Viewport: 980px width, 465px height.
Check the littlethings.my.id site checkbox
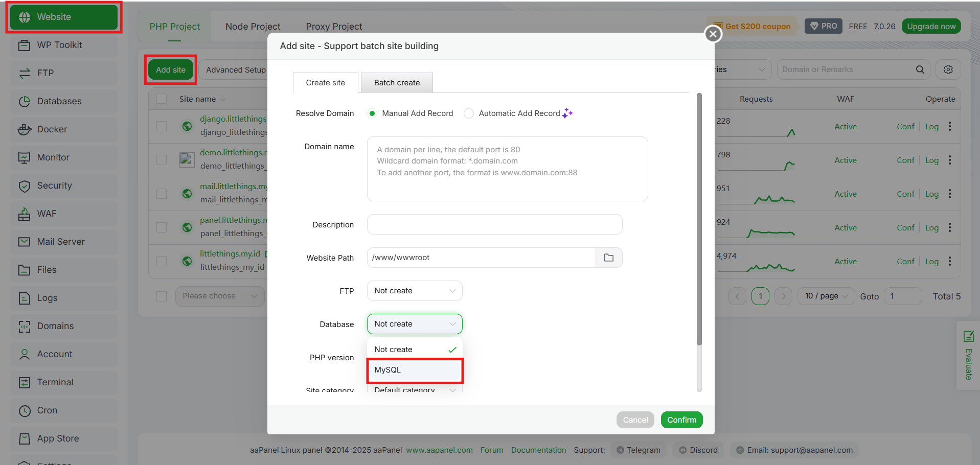click(162, 261)
